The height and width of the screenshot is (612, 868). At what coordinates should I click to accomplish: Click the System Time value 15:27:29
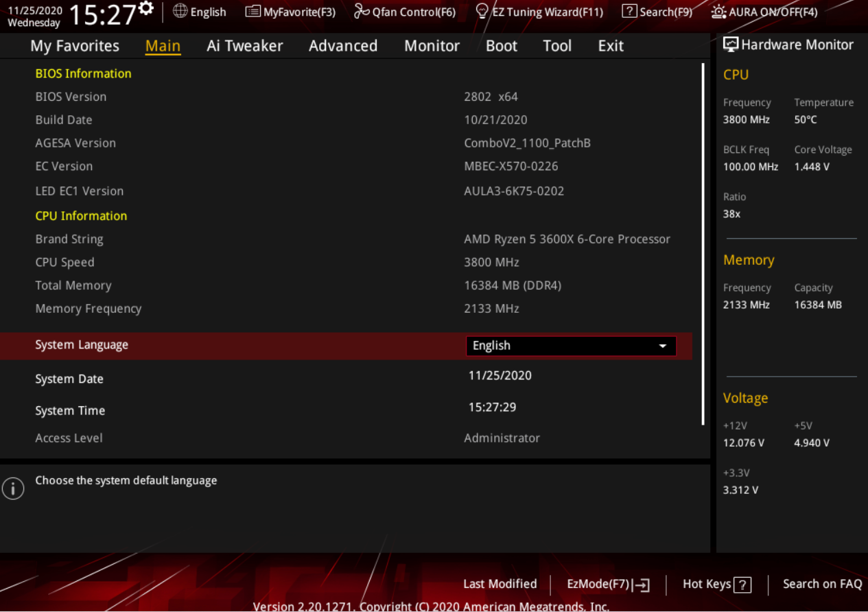493,407
